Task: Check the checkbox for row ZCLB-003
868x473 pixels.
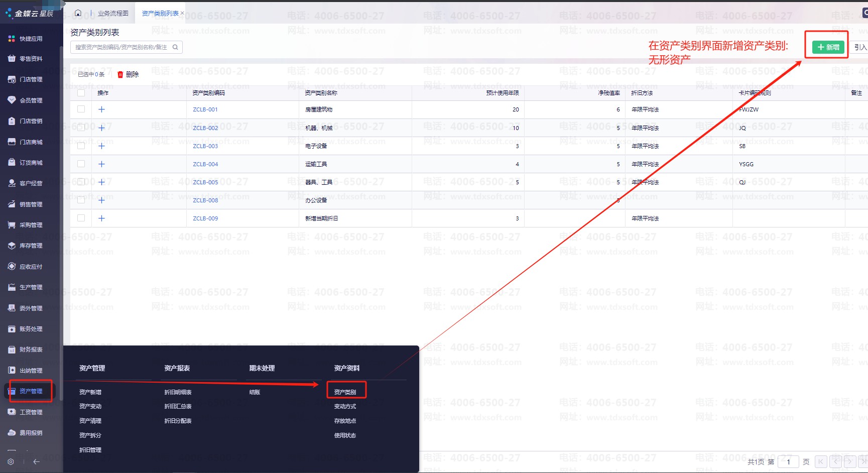Action: (81, 146)
